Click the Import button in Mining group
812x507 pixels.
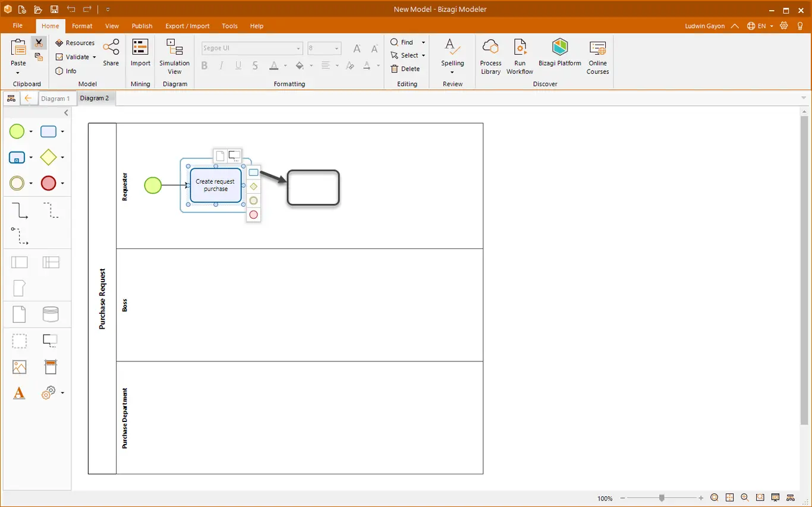click(140, 53)
